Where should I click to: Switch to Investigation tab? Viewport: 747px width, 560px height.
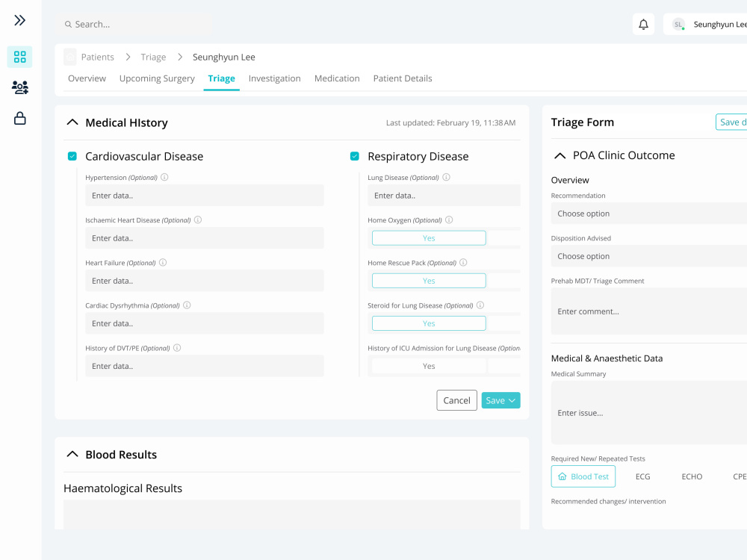275,78
